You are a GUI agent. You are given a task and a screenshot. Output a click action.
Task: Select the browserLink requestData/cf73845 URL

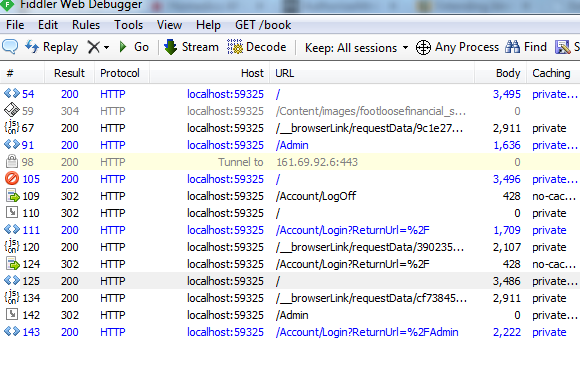click(x=371, y=298)
